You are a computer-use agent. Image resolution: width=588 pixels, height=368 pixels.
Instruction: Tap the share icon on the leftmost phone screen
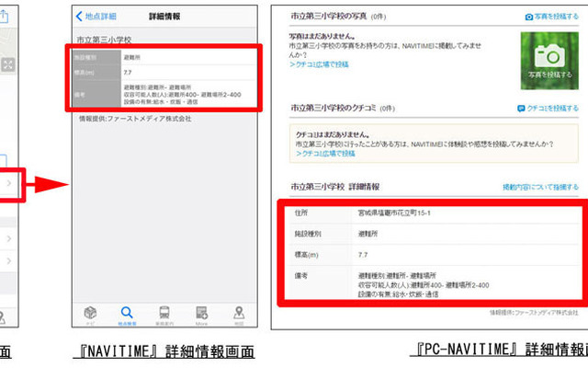click(x=4, y=17)
